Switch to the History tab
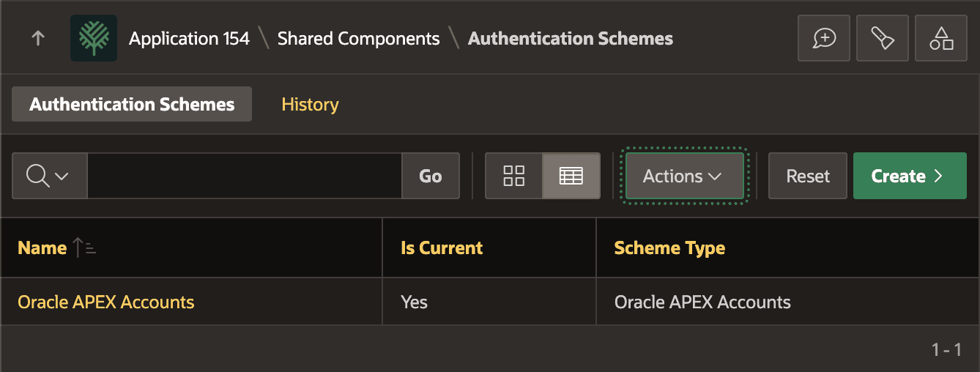 tap(310, 104)
